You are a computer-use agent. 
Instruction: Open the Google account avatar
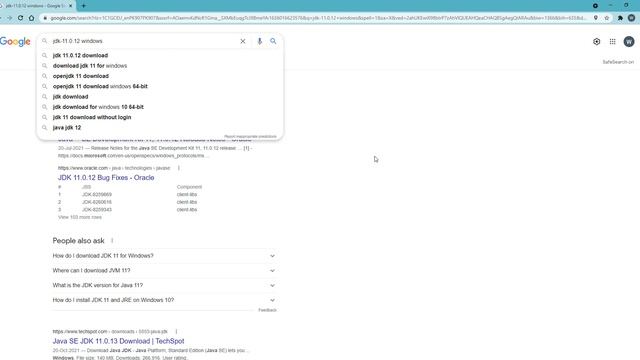(629, 42)
